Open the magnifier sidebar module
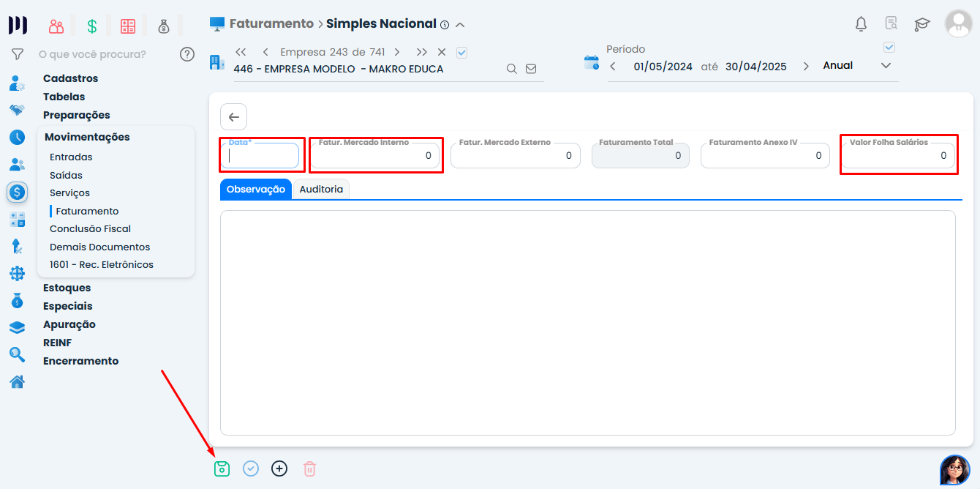The height and width of the screenshot is (489, 980). [x=18, y=354]
